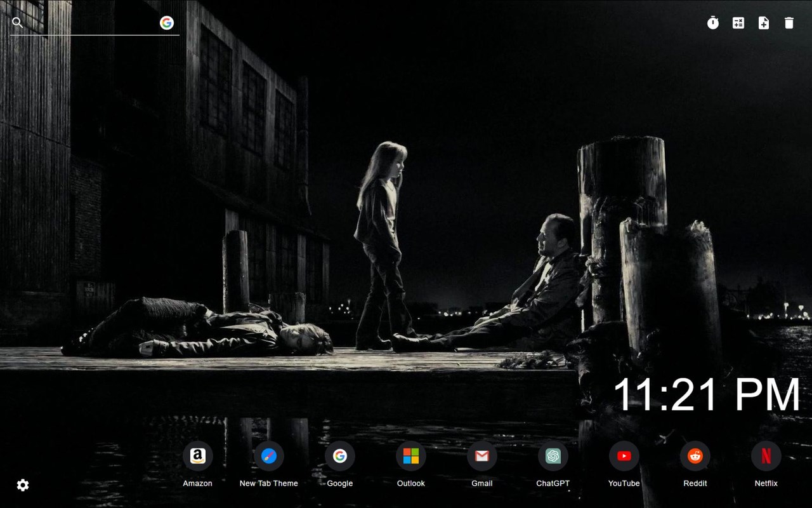Click the Reddit text label
This screenshot has width=812, height=508.
[x=695, y=483]
